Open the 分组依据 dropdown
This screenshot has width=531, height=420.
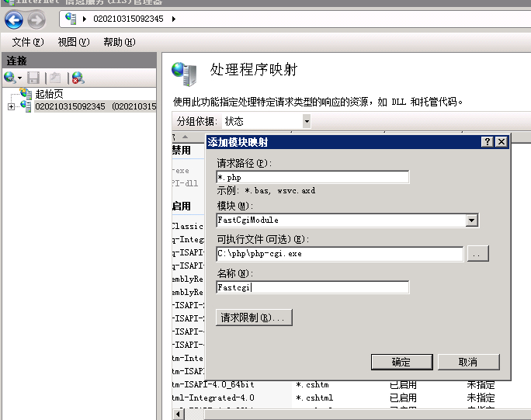[307, 121]
